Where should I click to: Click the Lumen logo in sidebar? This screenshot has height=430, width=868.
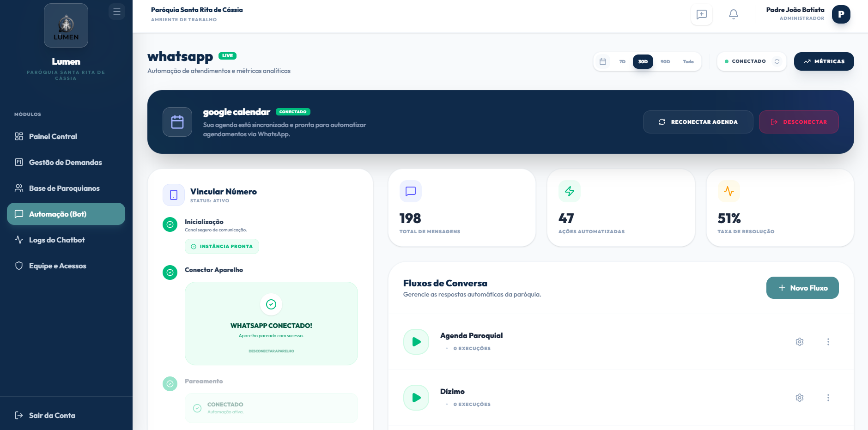point(66,25)
